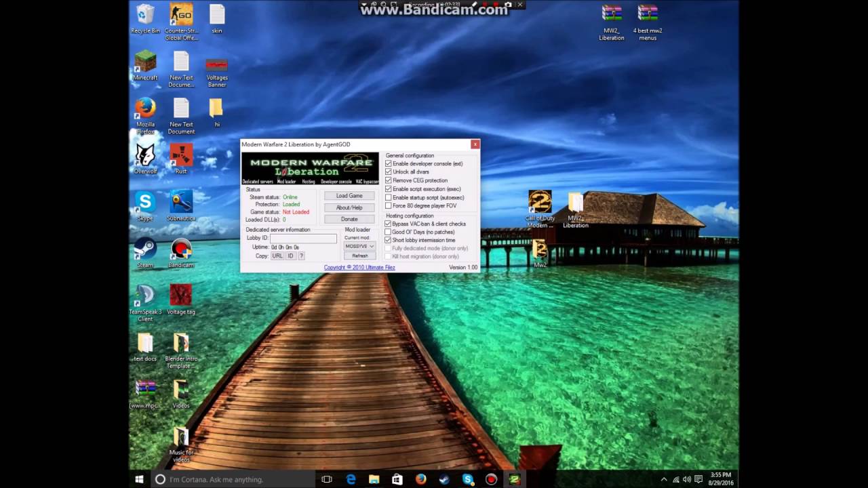Show hidden system tray icons
Image resolution: width=868 pixels, height=488 pixels.
(664, 479)
